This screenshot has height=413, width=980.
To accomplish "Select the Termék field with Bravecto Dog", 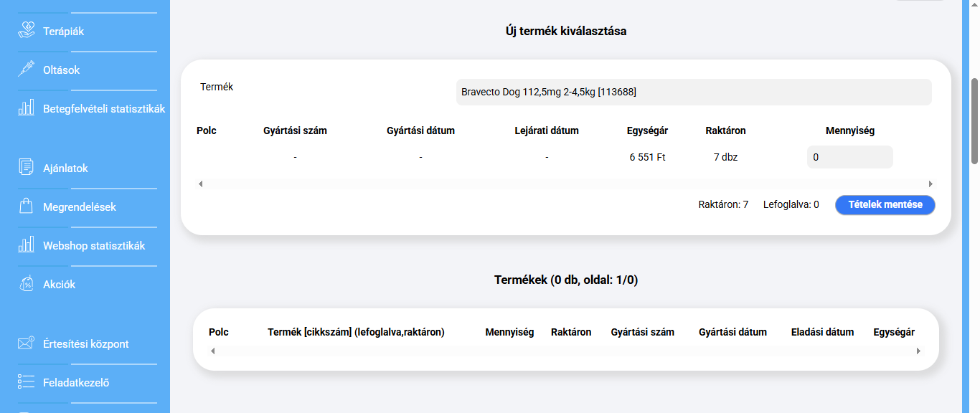I will click(x=693, y=92).
